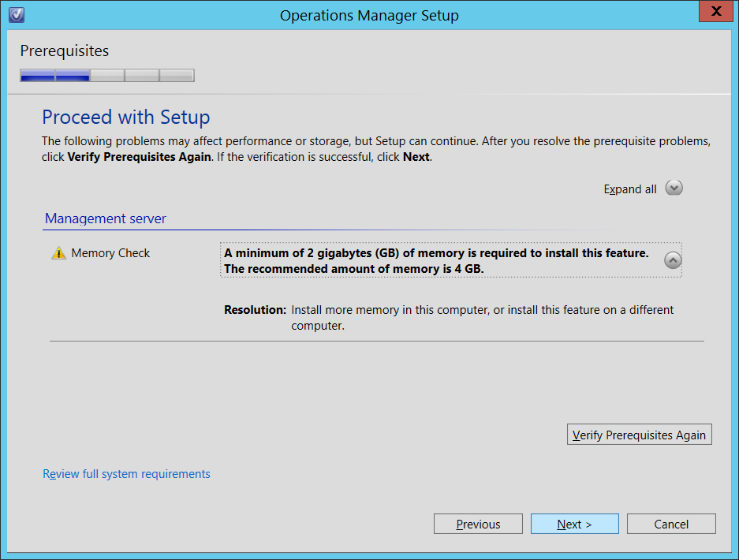This screenshot has height=560, width=739.
Task: Click the setup progress indicator bar
Action: point(107,75)
